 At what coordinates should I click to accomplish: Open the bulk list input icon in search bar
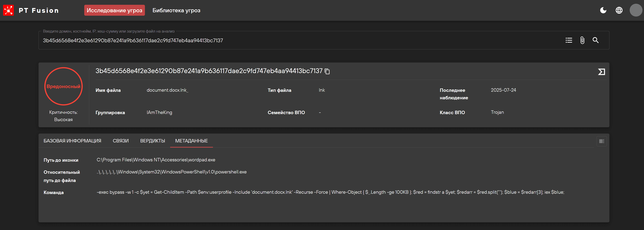(x=569, y=40)
